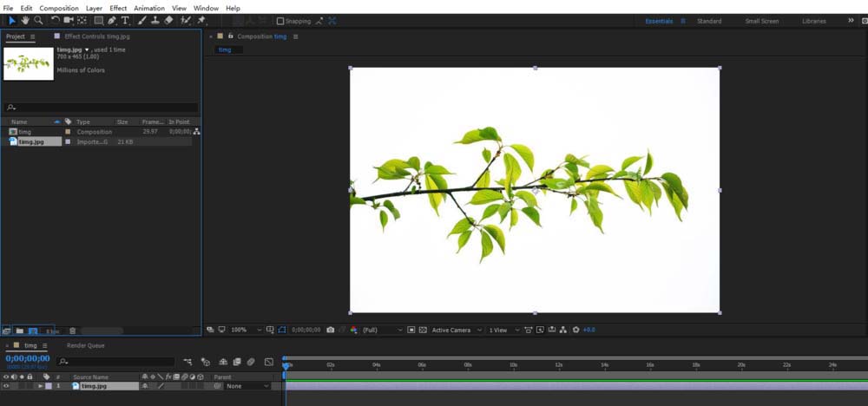The width and height of the screenshot is (868, 406).
Task: Expand the timg.jpg layer properties triangle
Action: coord(40,386)
